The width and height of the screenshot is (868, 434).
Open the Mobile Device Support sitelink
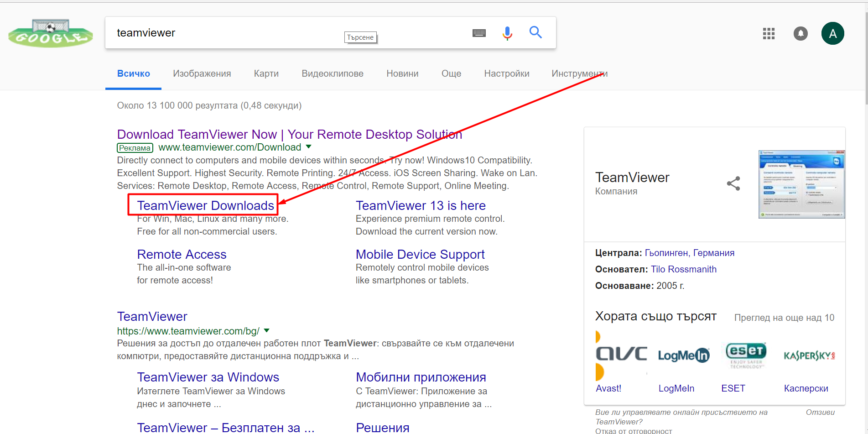point(420,254)
